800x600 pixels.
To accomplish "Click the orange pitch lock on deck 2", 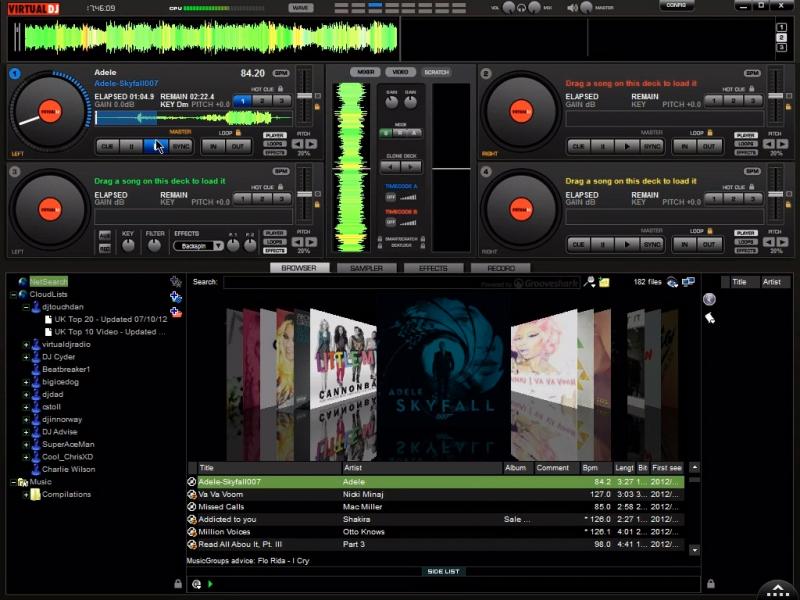I will 788,107.
